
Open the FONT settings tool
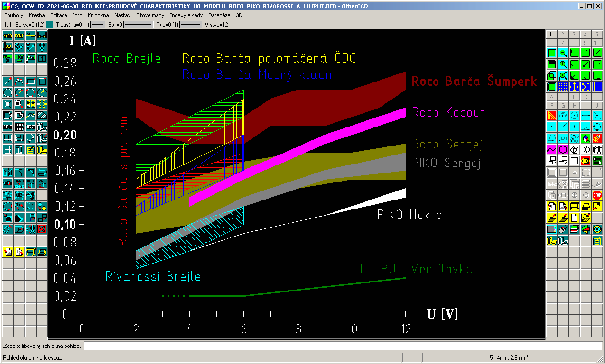coord(19,35)
